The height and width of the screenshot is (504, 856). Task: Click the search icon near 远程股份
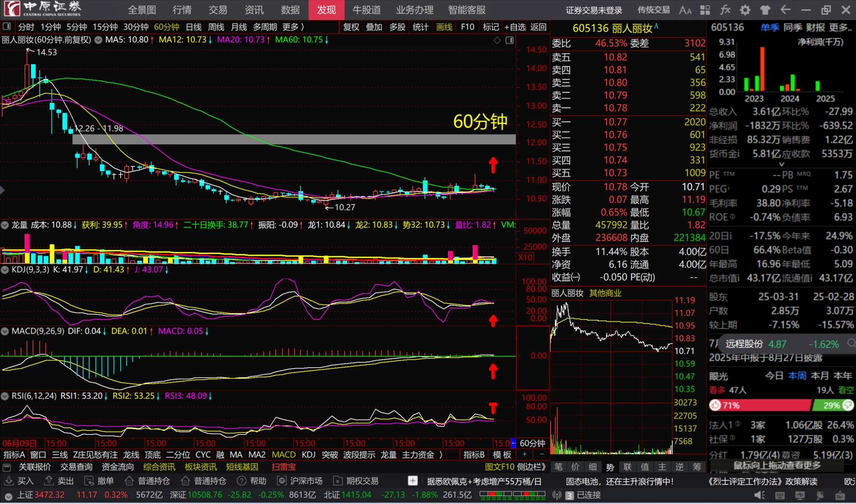click(x=852, y=343)
